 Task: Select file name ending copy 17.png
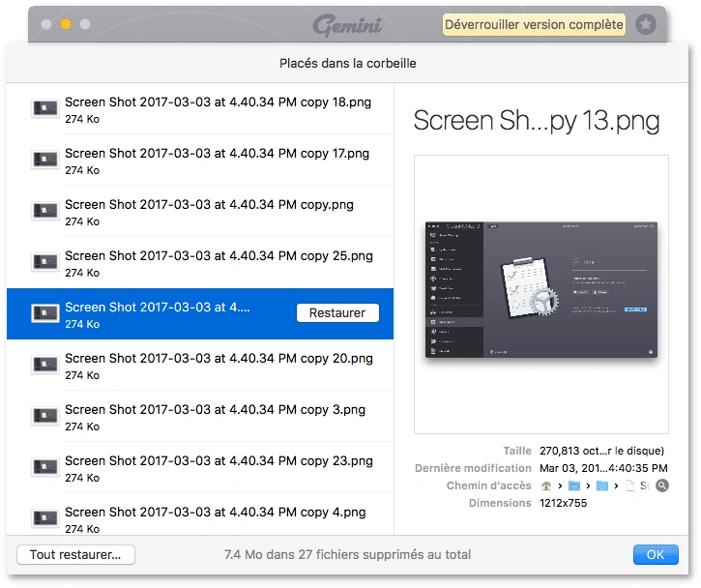(x=218, y=154)
